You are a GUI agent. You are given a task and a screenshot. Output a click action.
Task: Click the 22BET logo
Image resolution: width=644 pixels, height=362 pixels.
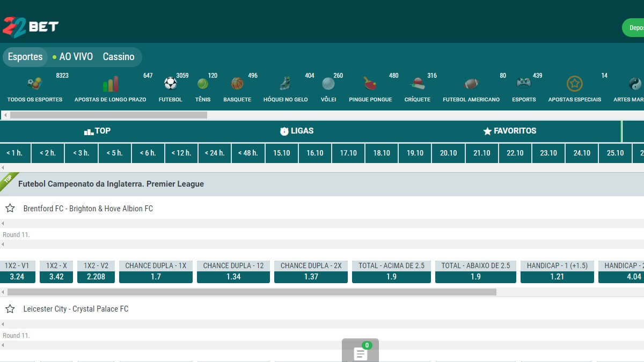click(31, 26)
